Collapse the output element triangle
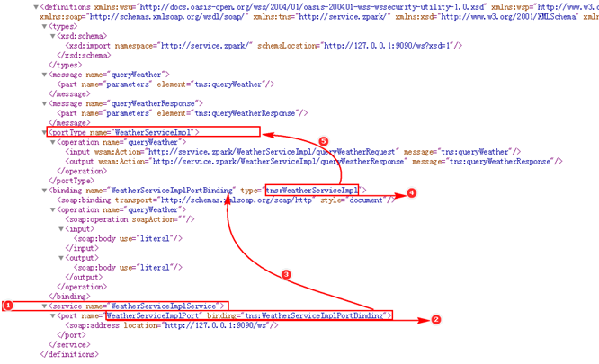The image size is (599, 364). click(x=61, y=258)
